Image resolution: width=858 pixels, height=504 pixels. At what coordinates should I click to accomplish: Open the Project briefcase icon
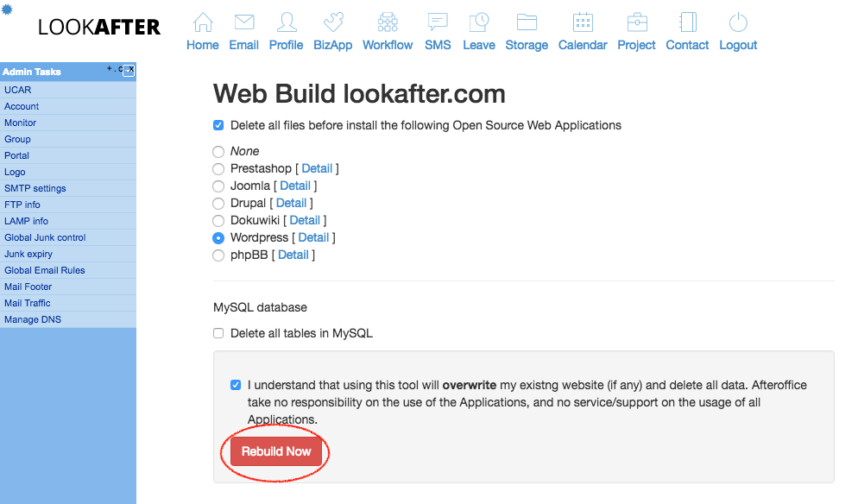pyautogui.click(x=637, y=23)
